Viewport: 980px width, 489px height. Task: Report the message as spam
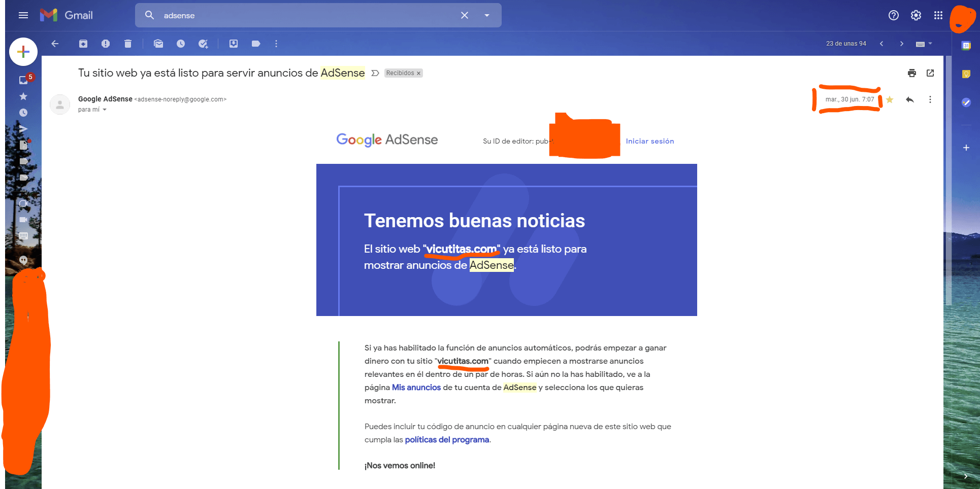pos(106,44)
